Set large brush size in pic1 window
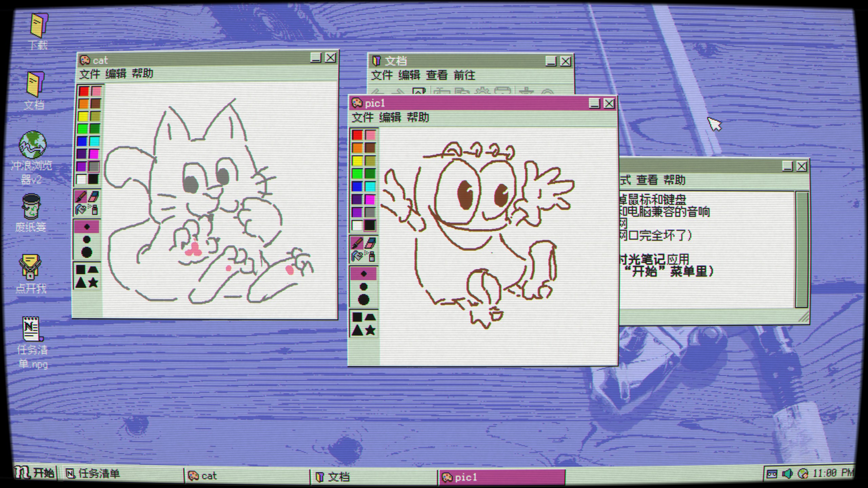868x488 pixels. 363,300
